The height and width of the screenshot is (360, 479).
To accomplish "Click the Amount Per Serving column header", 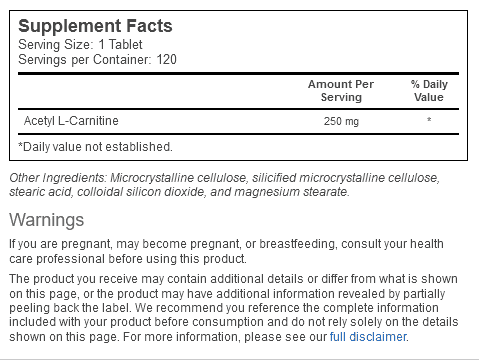I will pos(341,91).
